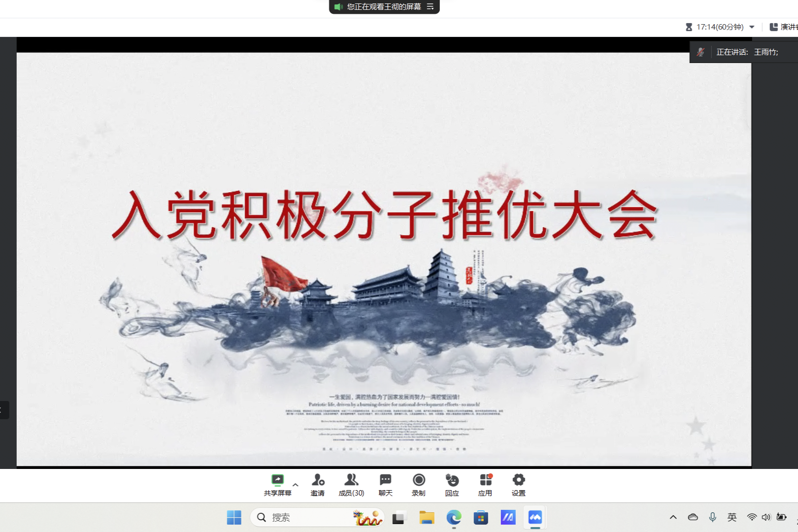
Task: Expand the share screen options arrow
Action: 296,485
